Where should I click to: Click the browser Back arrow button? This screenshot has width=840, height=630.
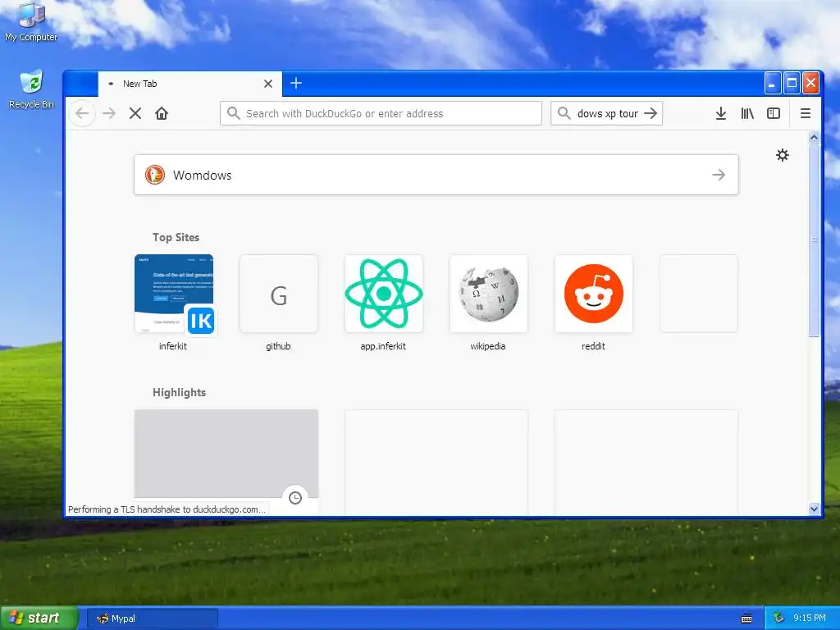pyautogui.click(x=82, y=113)
